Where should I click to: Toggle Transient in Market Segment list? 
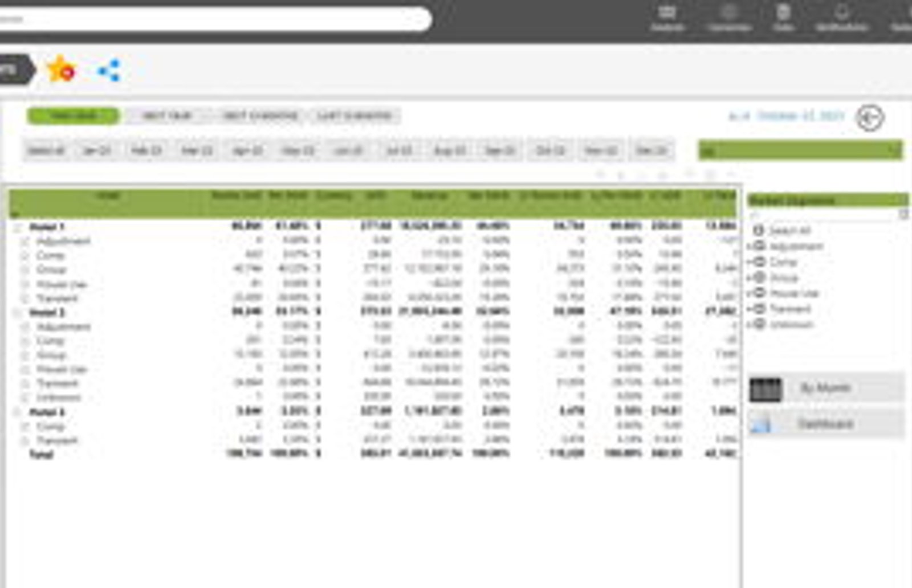[759, 308]
